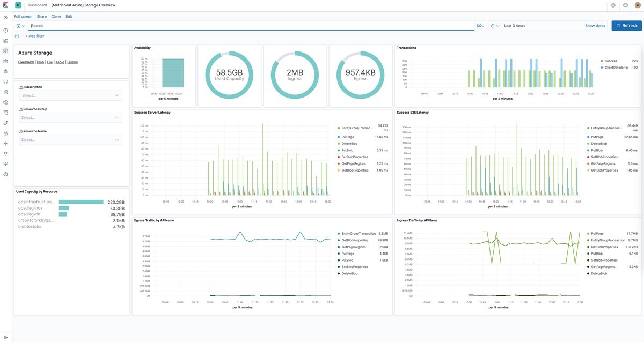Open the Logs app sidebar icon

tap(5, 102)
